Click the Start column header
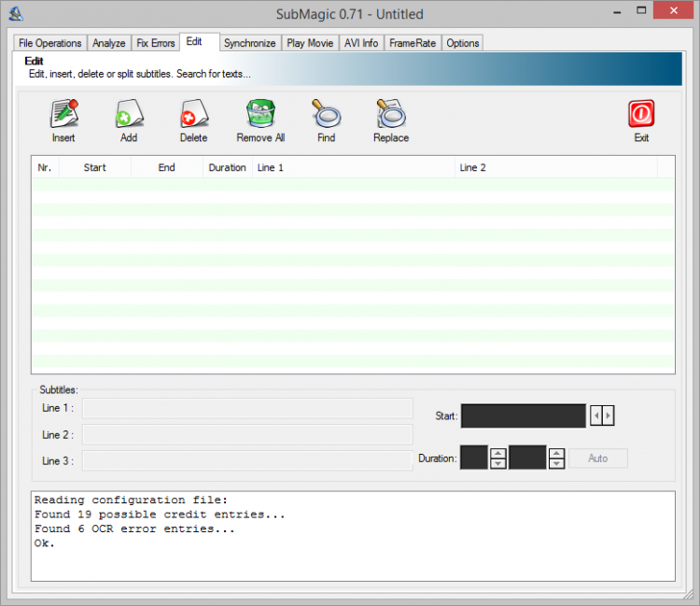 pyautogui.click(x=94, y=167)
